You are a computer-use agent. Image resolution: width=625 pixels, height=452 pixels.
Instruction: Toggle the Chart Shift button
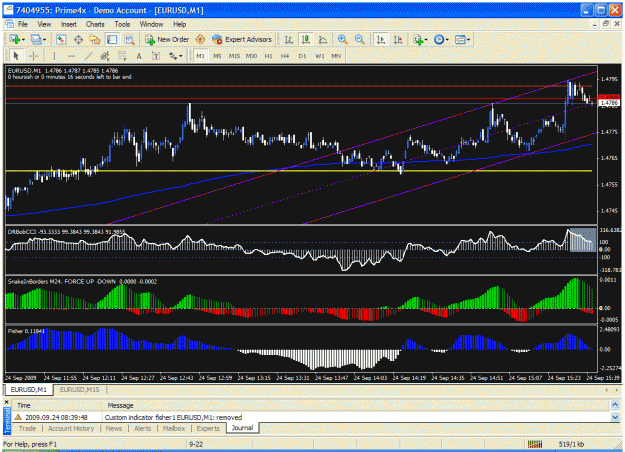click(398, 39)
